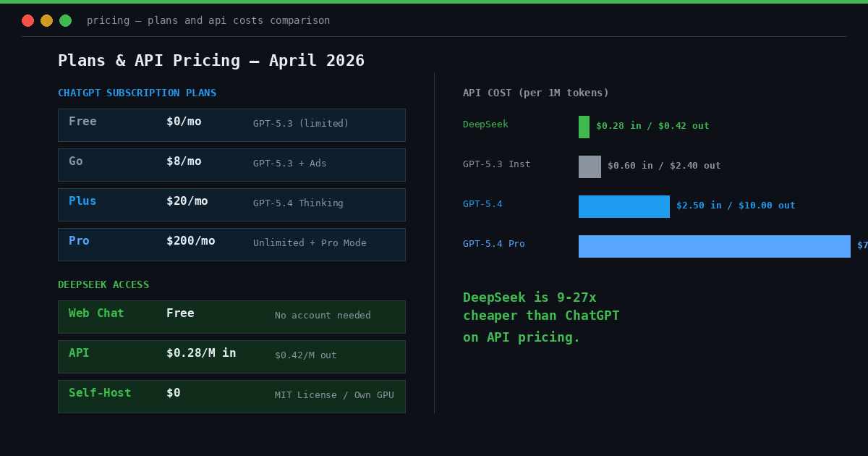The height and width of the screenshot is (456, 868).
Task: Click the DeepSeek cheaper than ChatGPT note
Action: pos(529,316)
